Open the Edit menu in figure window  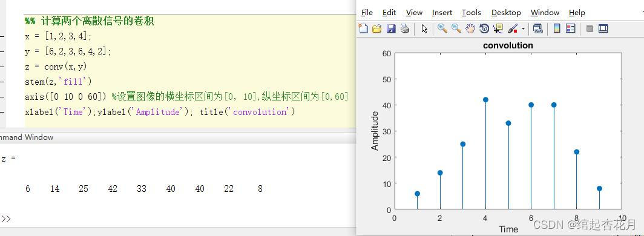[x=389, y=13]
